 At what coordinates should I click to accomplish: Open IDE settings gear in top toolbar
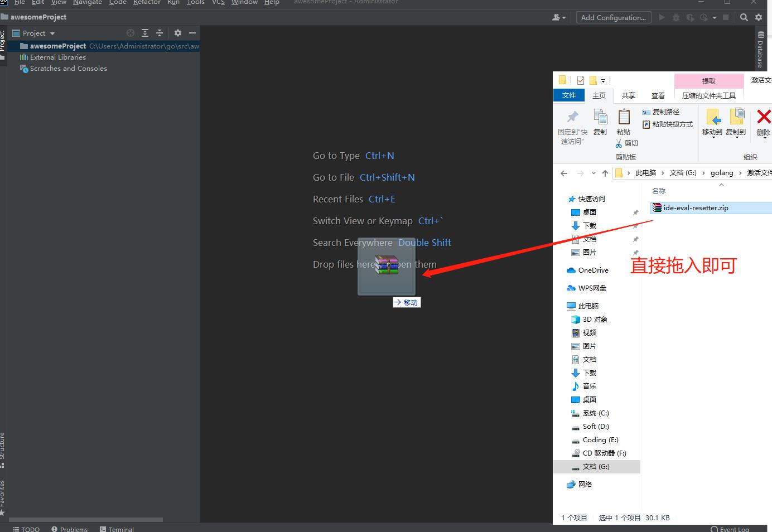click(759, 17)
